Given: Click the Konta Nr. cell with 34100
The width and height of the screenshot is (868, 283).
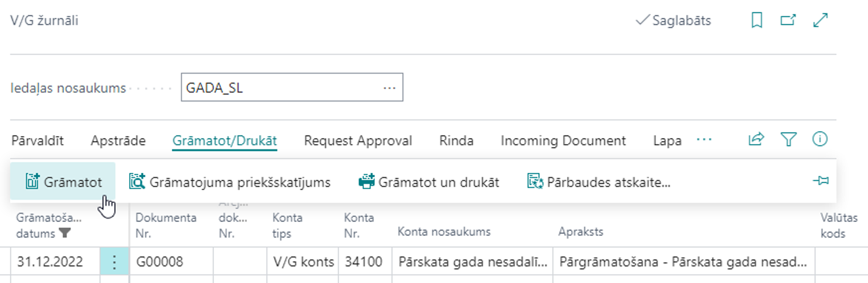Looking at the screenshot, I should tap(364, 262).
